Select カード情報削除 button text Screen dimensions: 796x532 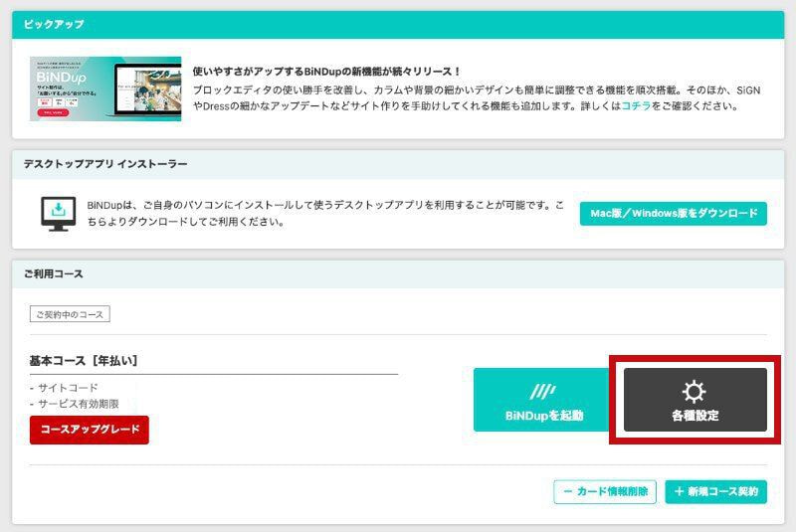pos(612,491)
